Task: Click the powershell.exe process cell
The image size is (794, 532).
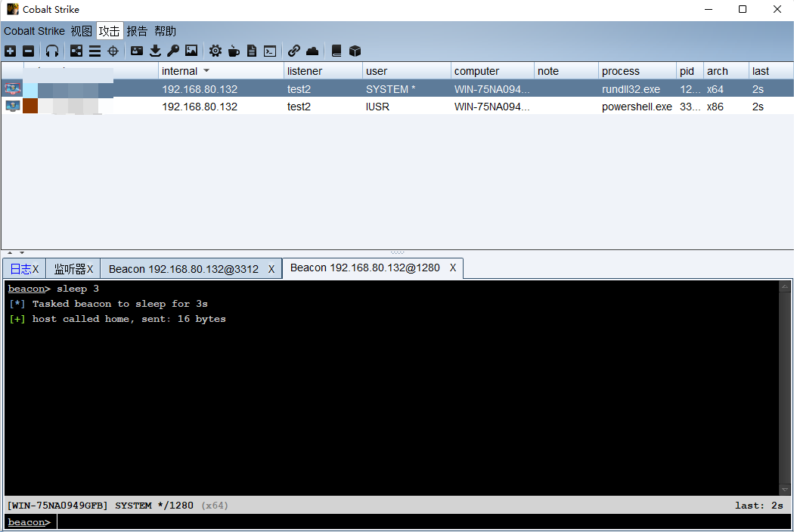Action: 637,107
